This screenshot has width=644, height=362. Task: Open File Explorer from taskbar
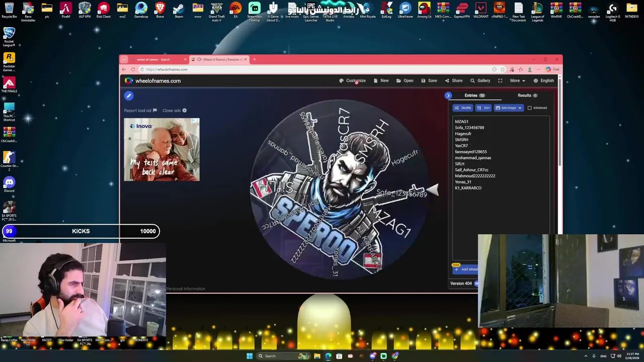317,356
